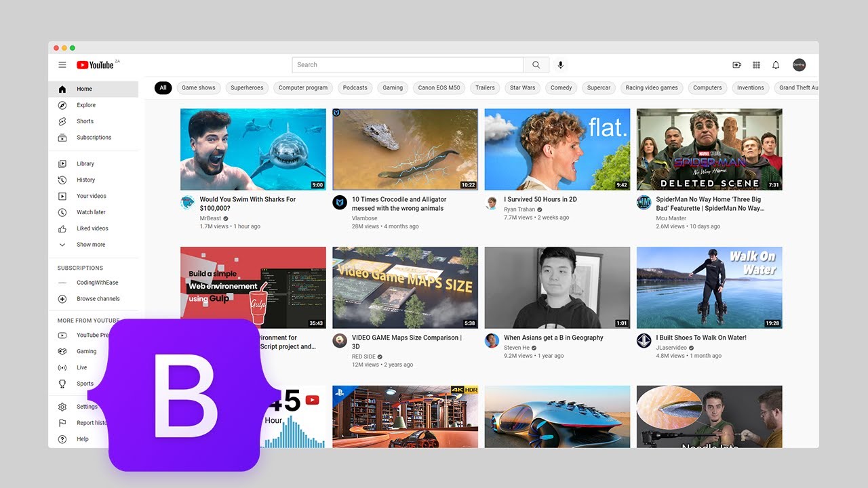Viewport: 868px width, 488px height.
Task: Click Ryan Trahan channel avatar
Action: pyautogui.click(x=492, y=203)
